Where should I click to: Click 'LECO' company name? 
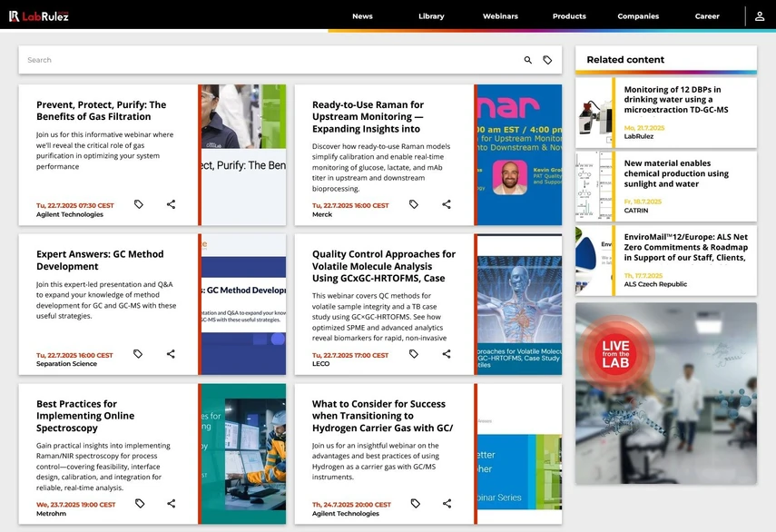coord(320,364)
